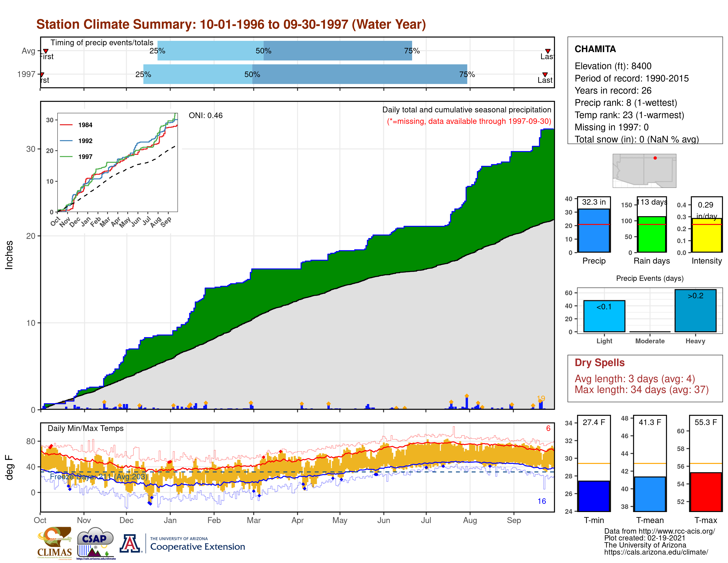
Task: Click the '32.3 in' precip value
Action: coord(594,202)
